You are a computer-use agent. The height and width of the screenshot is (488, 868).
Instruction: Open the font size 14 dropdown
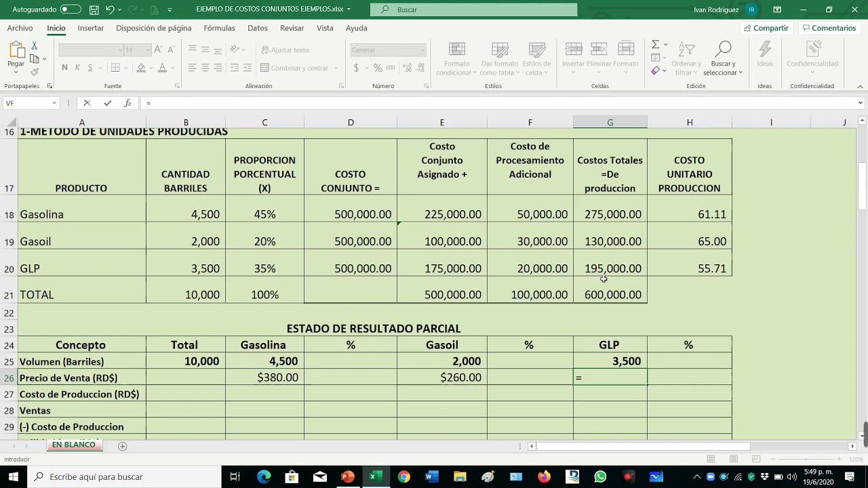(147, 50)
